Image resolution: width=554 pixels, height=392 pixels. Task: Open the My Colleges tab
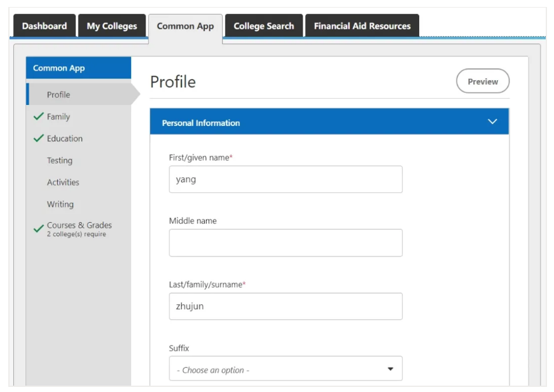[x=112, y=26]
